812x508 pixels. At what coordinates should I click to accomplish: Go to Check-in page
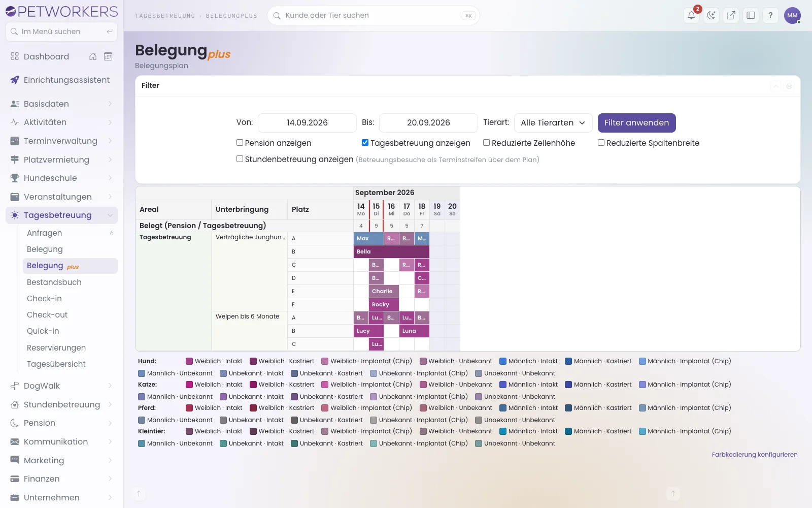[x=70, y=298]
